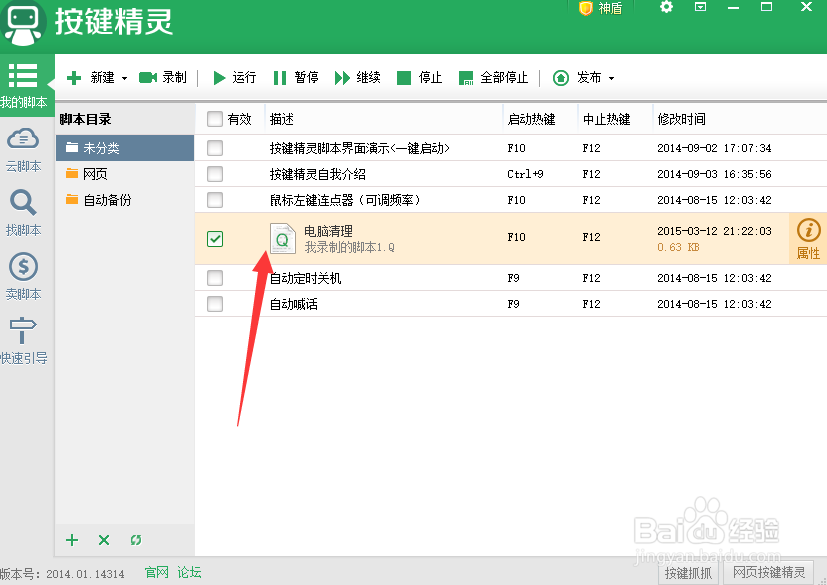Click the 2015-03-12 21:22:03 modified time
The height and width of the screenshot is (585, 827).
pos(714,231)
